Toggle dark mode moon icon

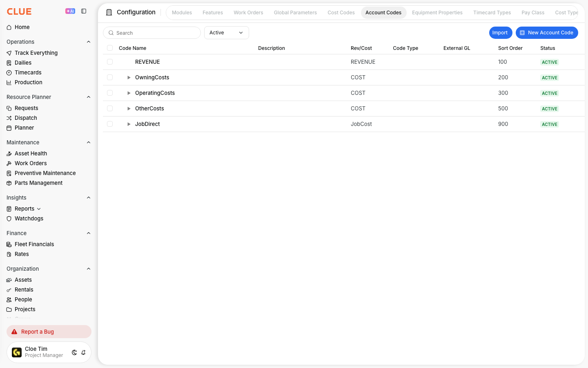pos(74,352)
